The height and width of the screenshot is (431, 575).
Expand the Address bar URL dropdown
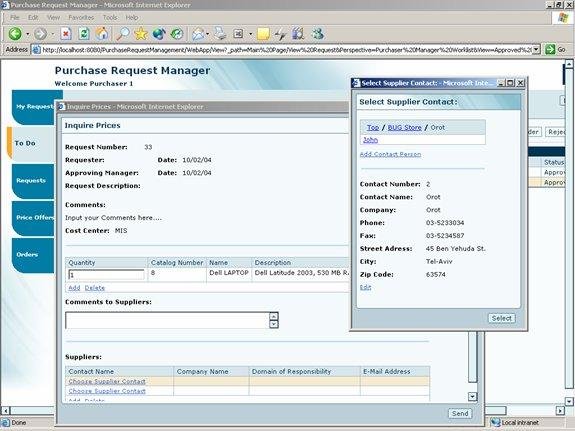[x=536, y=49]
